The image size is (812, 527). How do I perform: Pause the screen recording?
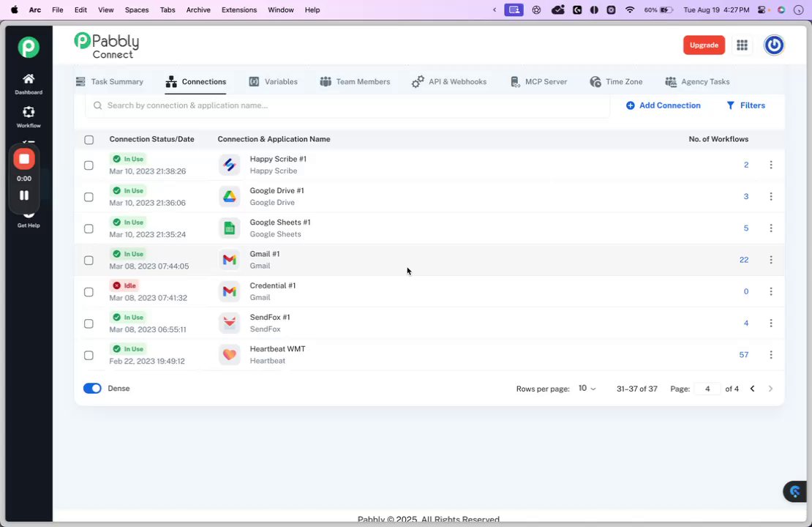[x=24, y=195]
